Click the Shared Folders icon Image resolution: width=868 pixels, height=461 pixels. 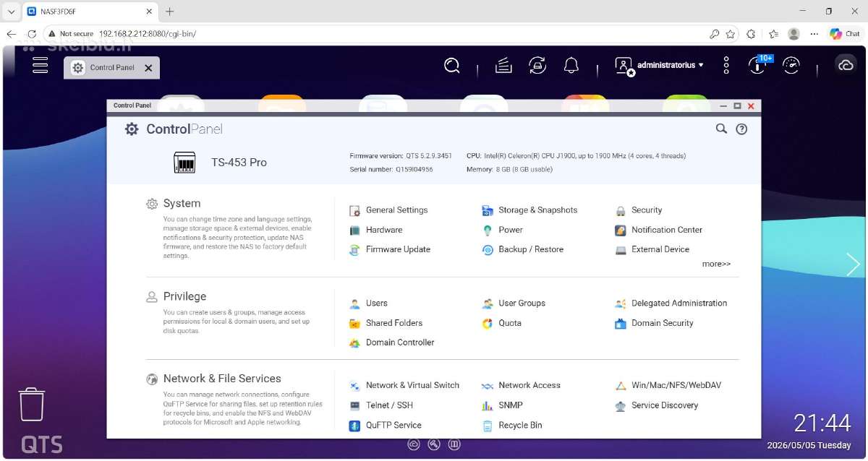tap(355, 324)
